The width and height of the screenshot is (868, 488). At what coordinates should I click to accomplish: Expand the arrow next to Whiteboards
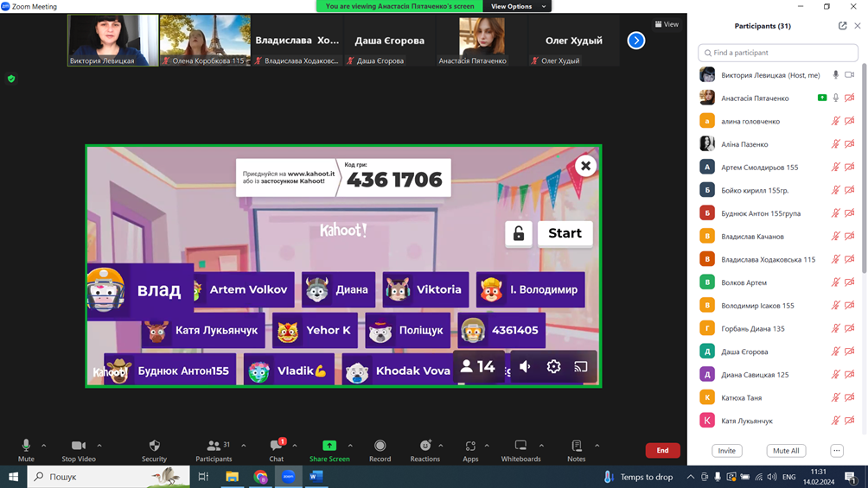pos(541,446)
